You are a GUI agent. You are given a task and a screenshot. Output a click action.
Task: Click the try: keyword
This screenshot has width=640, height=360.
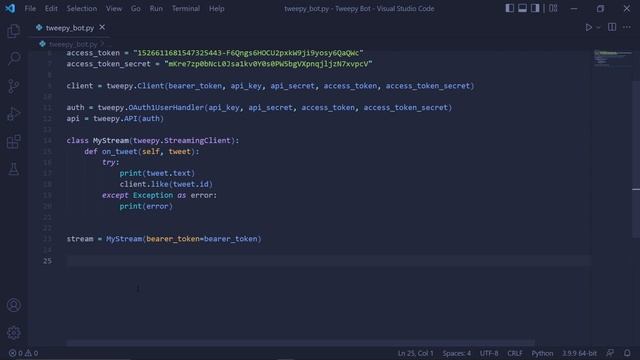click(111, 162)
